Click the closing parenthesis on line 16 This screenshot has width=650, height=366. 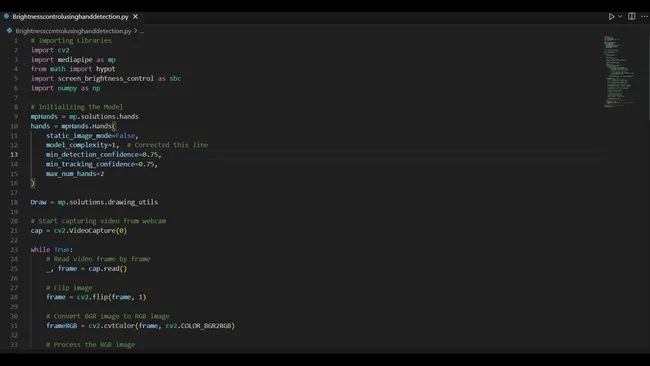point(33,183)
